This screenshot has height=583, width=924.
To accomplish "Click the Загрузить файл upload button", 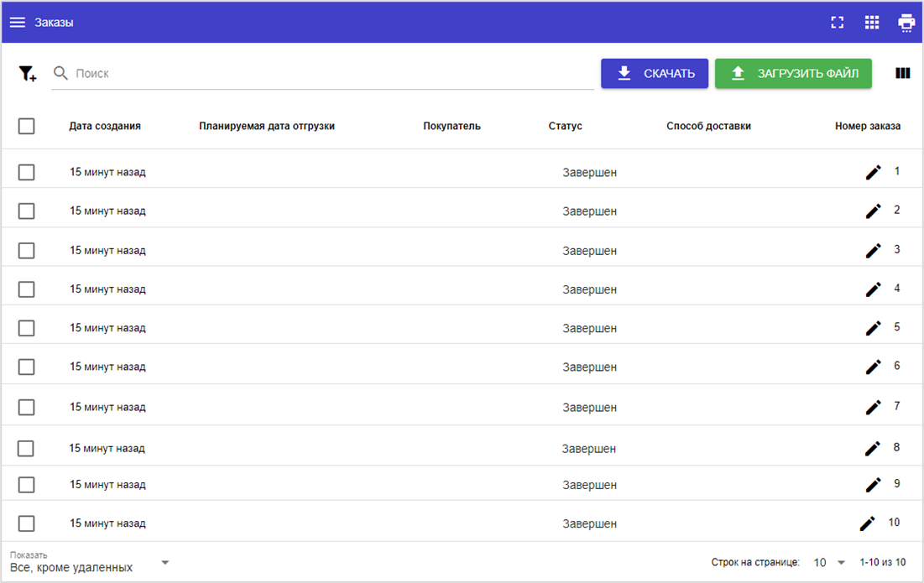I will tap(793, 74).
